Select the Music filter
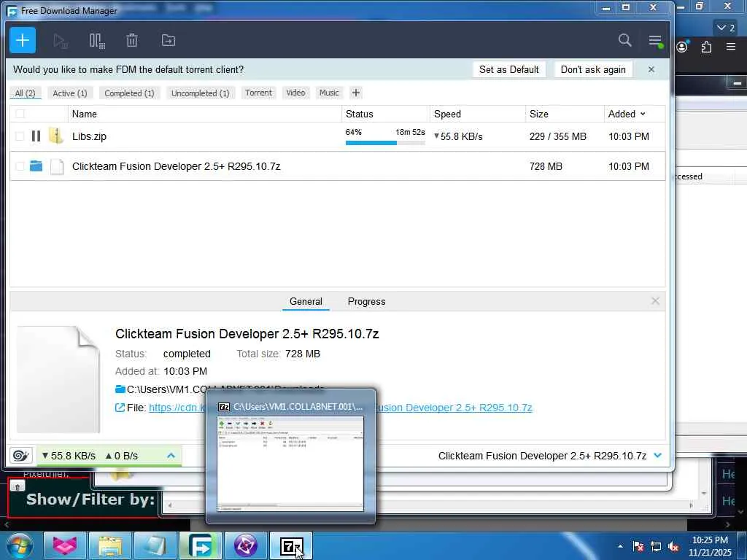This screenshot has width=747, height=560. pyautogui.click(x=329, y=93)
